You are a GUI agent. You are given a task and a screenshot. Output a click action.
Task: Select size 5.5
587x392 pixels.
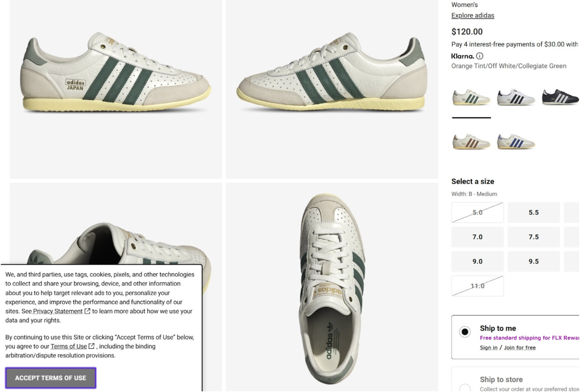533,213
